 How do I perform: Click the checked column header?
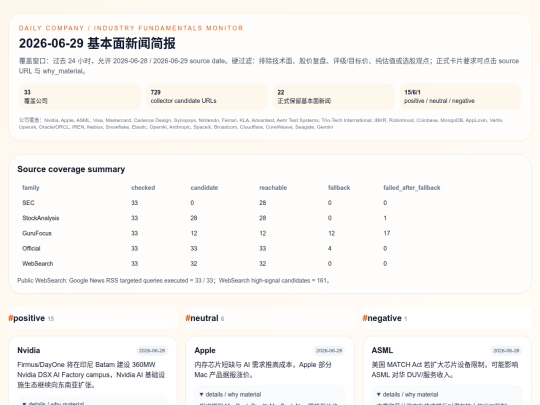(x=143, y=188)
